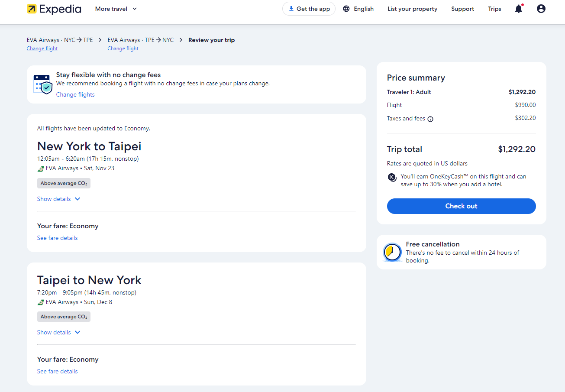The height and width of the screenshot is (392, 565).
Task: Click Change flight under NYC to TPE
Action: pos(42,49)
